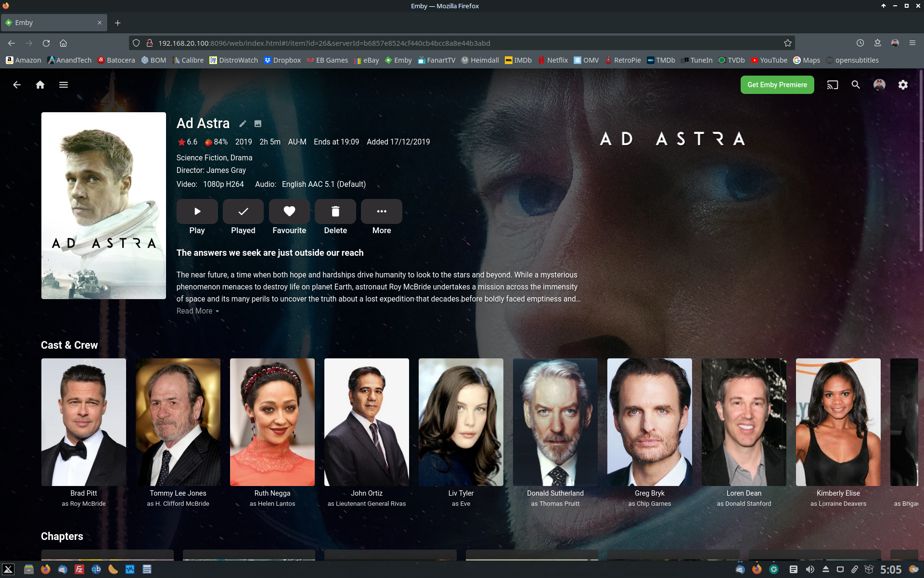Open the taskbar volume control
Screen dimensions: 924x578
click(810, 569)
